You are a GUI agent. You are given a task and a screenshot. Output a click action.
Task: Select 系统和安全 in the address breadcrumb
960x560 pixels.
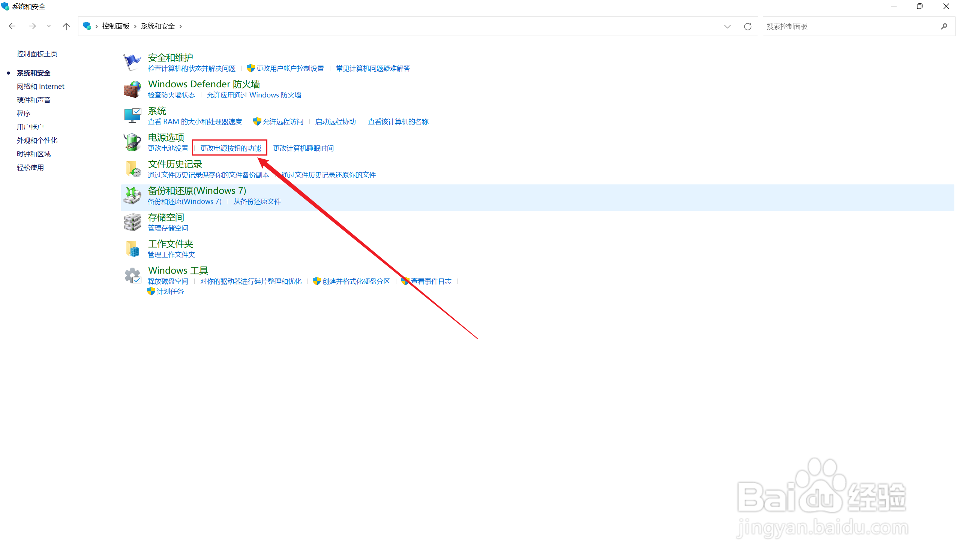(x=158, y=26)
